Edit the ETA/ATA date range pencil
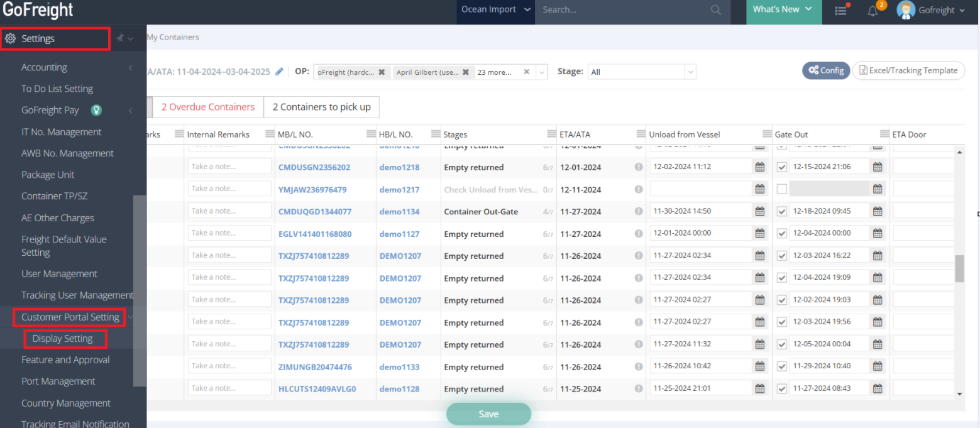 pyautogui.click(x=280, y=72)
